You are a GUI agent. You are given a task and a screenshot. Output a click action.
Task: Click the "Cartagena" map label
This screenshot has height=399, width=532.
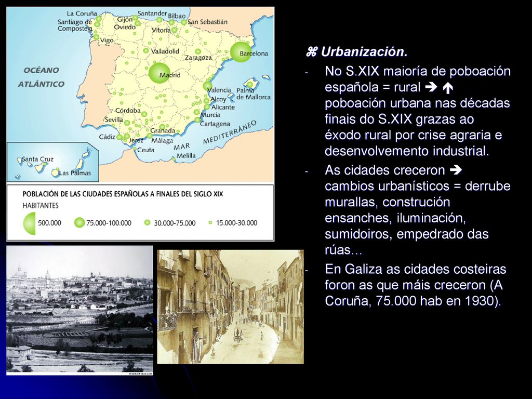(x=215, y=124)
